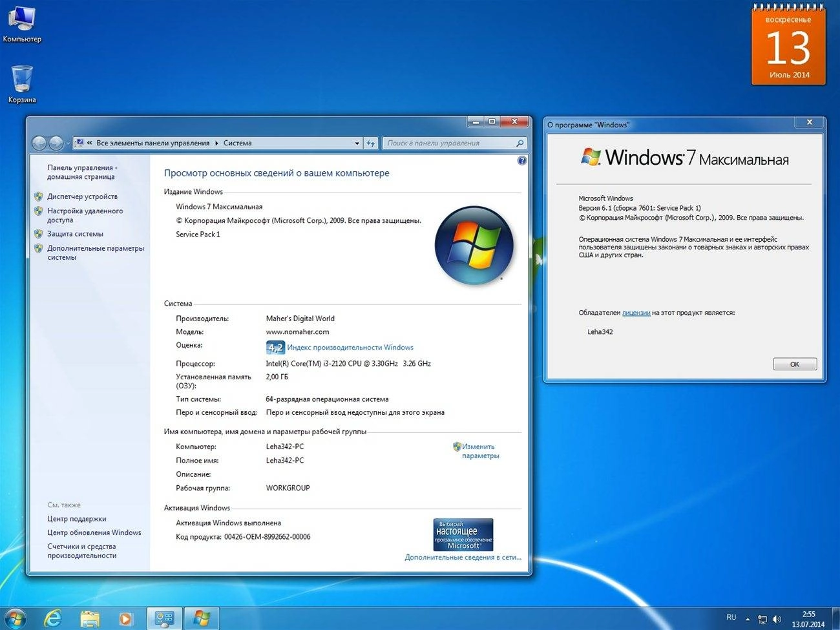Select breadcrumb Все элементы панели управления

tap(152, 143)
